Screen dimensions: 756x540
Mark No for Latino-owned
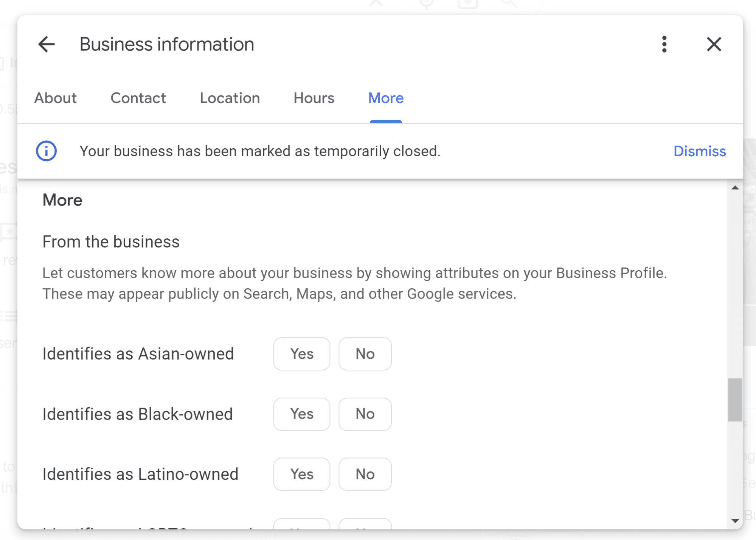point(365,474)
